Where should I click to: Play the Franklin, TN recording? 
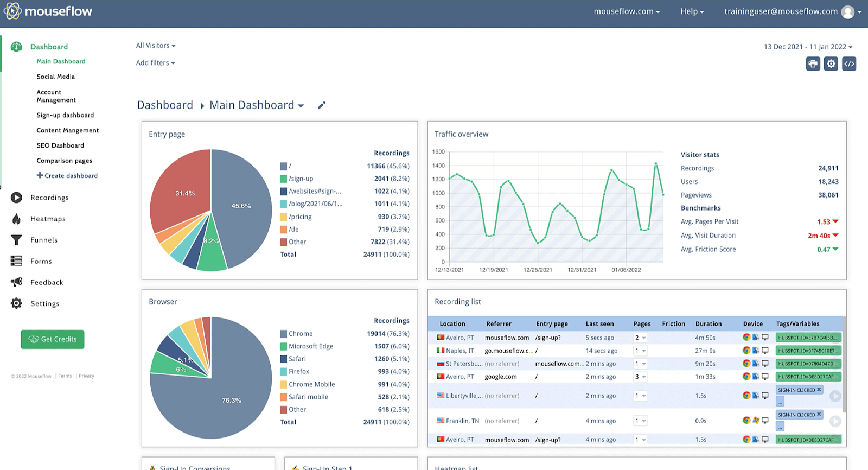click(x=835, y=421)
